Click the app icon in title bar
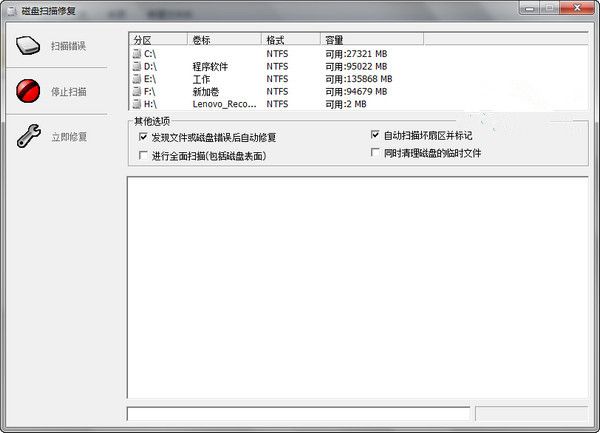This screenshot has width=600, height=433. pyautogui.click(x=11, y=11)
